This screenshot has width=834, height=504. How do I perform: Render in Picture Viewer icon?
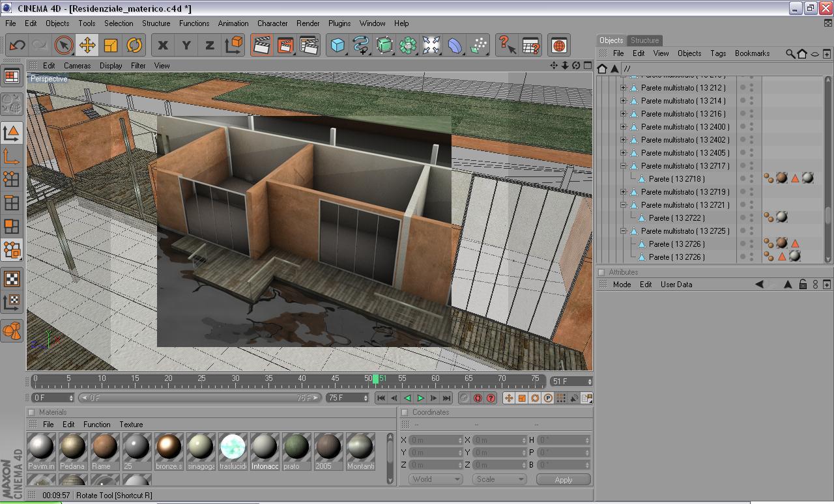click(x=285, y=45)
